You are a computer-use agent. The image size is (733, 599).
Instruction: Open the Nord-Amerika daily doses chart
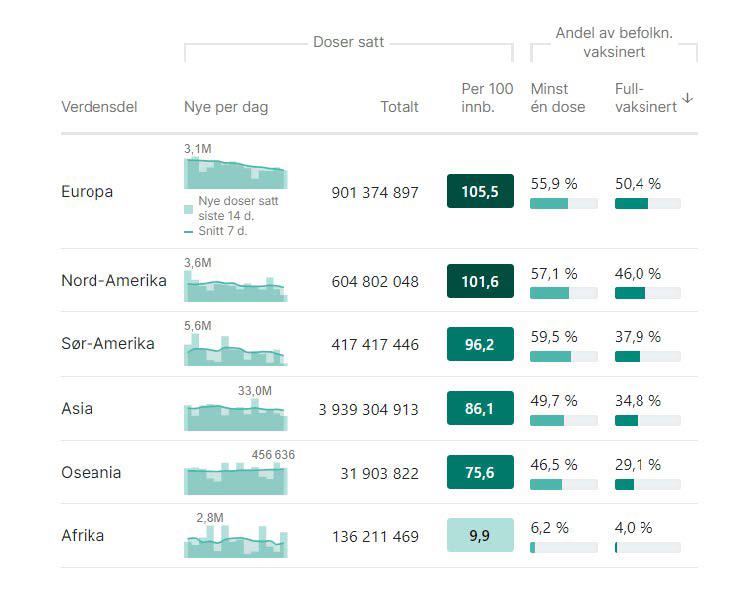coord(235,287)
